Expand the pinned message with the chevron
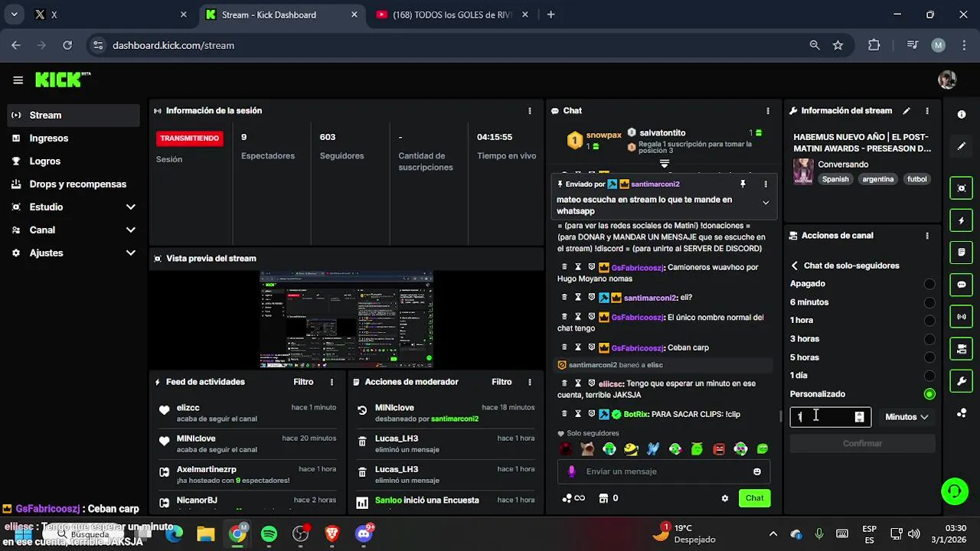This screenshot has width=980, height=551. click(x=766, y=203)
